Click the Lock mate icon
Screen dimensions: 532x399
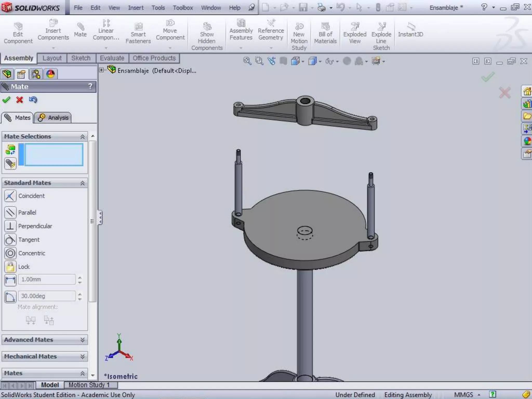(10, 267)
